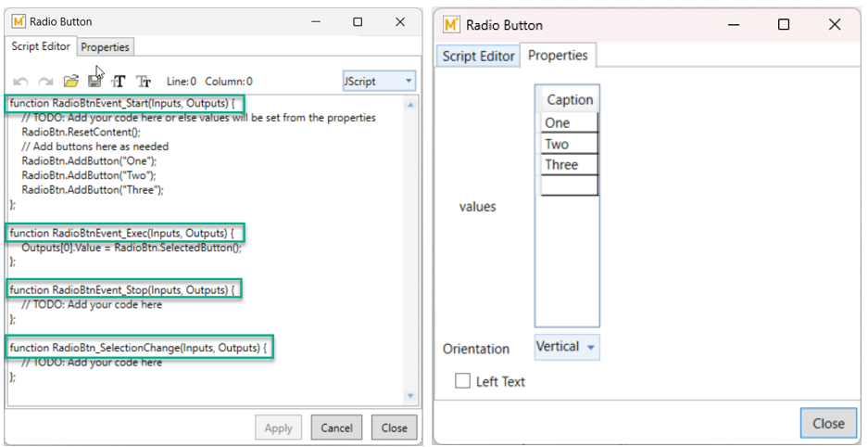This screenshot has width=868, height=447.
Task: Increase font size with large T icon
Action: coord(119,82)
